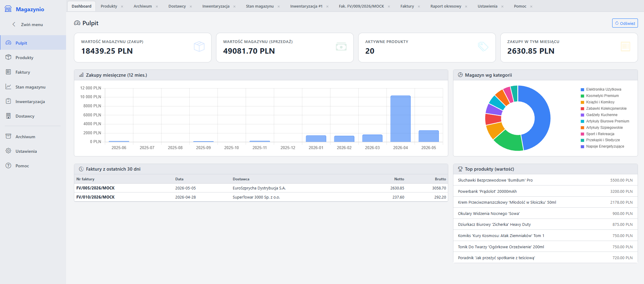This screenshot has width=644, height=284.
Task: Close the Archiwum tab
Action: (x=157, y=6)
